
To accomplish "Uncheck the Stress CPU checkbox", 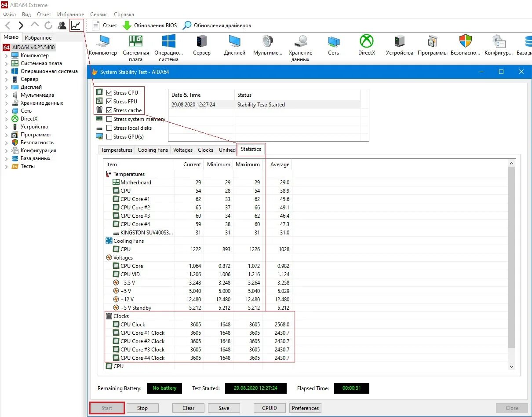I will [109, 93].
